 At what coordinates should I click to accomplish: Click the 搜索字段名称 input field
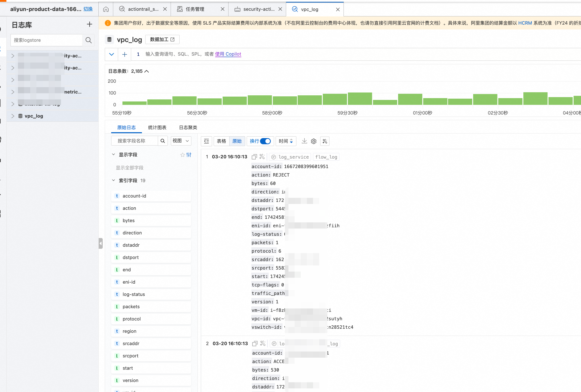tap(134, 141)
